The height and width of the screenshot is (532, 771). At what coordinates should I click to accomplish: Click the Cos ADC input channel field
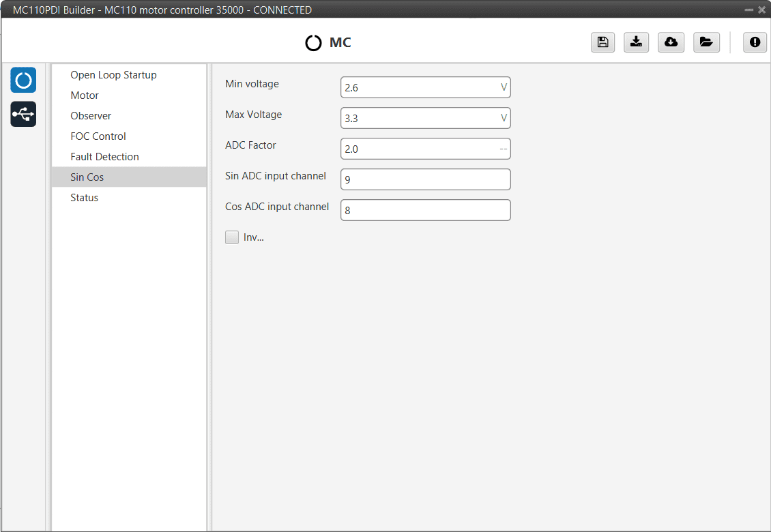[x=425, y=210]
